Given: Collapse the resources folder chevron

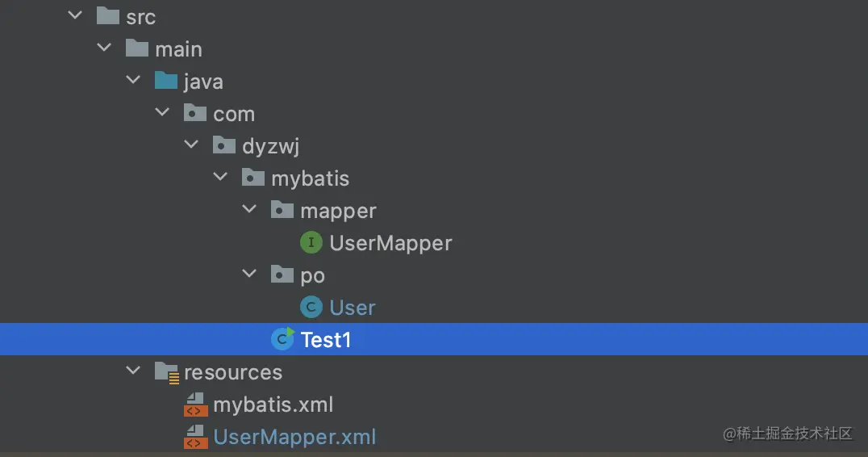Looking at the screenshot, I should pyautogui.click(x=133, y=371).
